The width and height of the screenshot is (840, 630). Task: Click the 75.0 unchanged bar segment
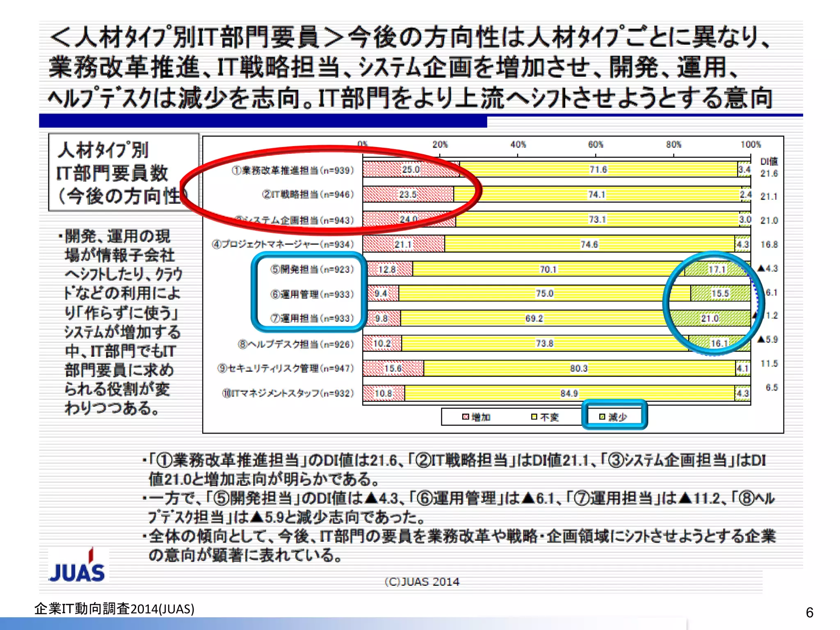[545, 293]
